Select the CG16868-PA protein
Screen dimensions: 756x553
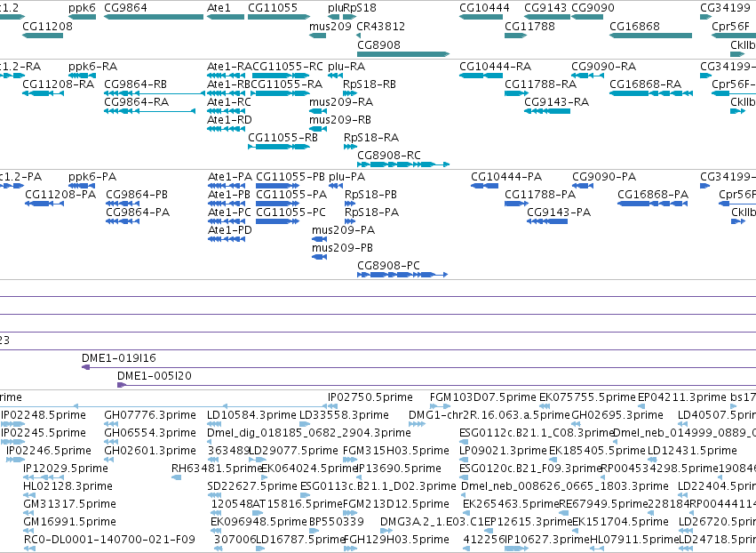click(652, 204)
